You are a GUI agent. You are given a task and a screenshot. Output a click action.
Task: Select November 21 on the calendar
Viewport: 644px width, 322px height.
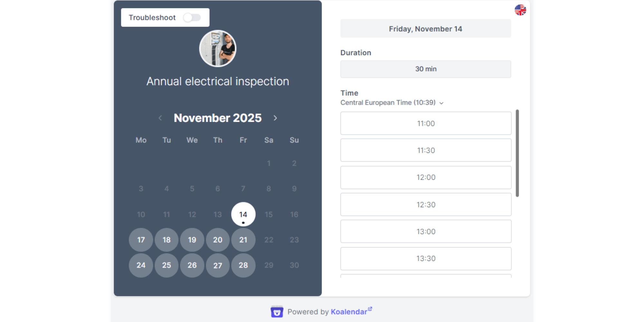click(243, 240)
